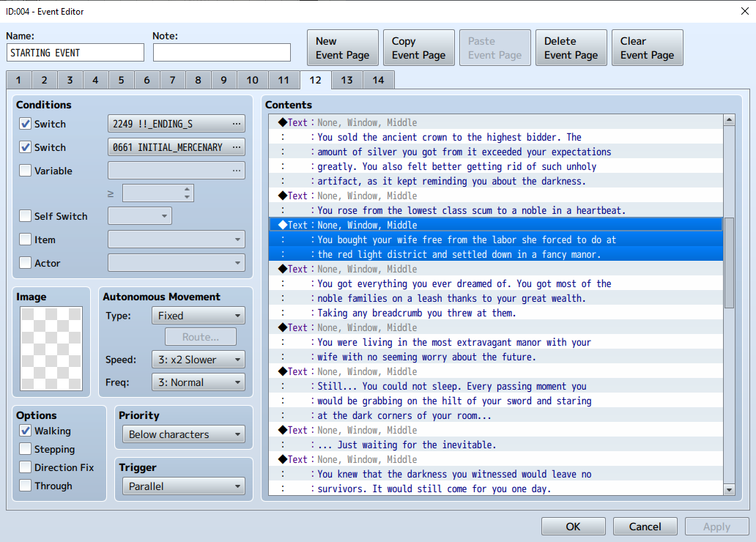This screenshot has height=542, width=756.
Task: Enable the Variable condition checkbox
Action: click(25, 170)
